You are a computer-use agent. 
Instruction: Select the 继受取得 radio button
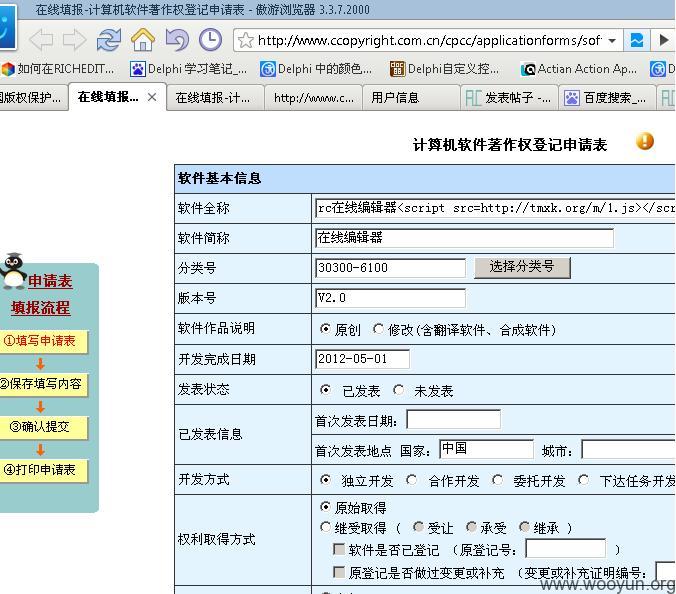tap(325, 527)
